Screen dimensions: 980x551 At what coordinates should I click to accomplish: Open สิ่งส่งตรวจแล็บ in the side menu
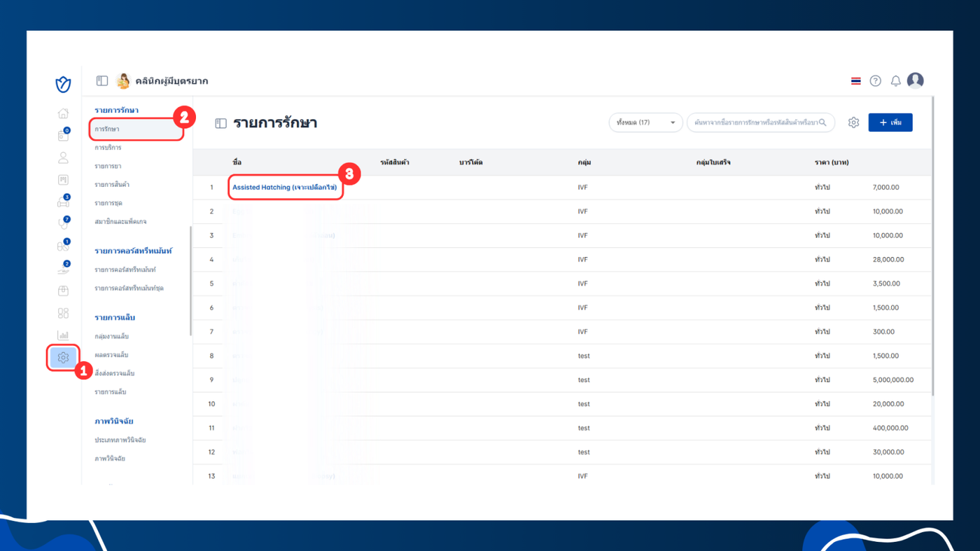pos(114,374)
